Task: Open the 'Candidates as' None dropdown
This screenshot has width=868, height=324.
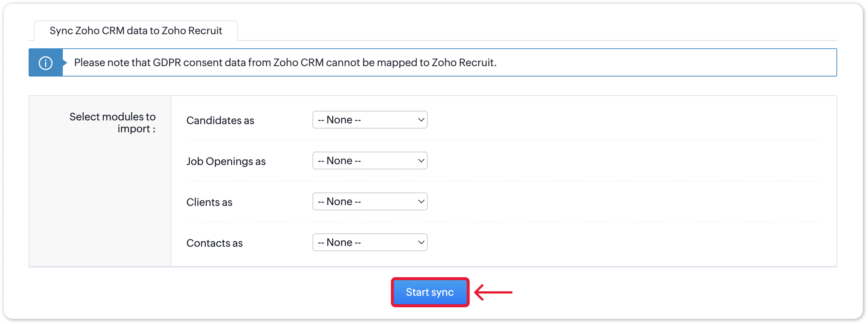Action: click(x=370, y=120)
